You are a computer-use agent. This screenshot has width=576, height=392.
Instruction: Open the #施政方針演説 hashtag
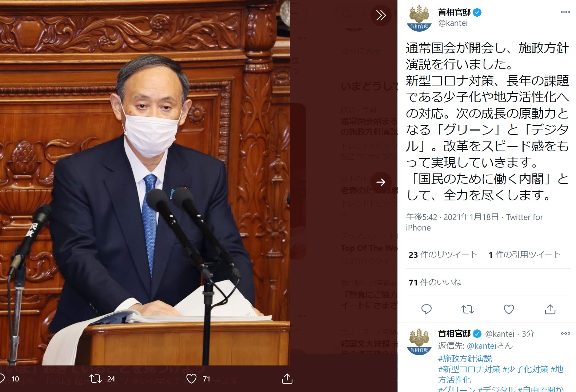coord(465,359)
